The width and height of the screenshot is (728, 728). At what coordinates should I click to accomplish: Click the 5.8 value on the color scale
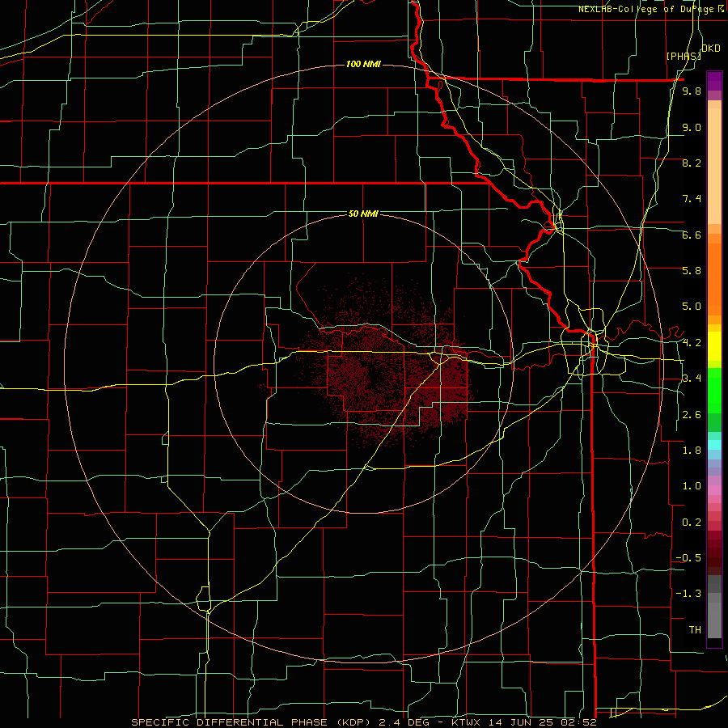[692, 271]
